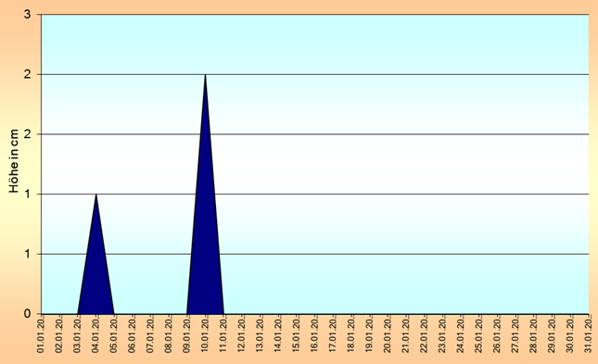Click the date label "06.01.20"
The image size is (598, 364).
tap(133, 335)
